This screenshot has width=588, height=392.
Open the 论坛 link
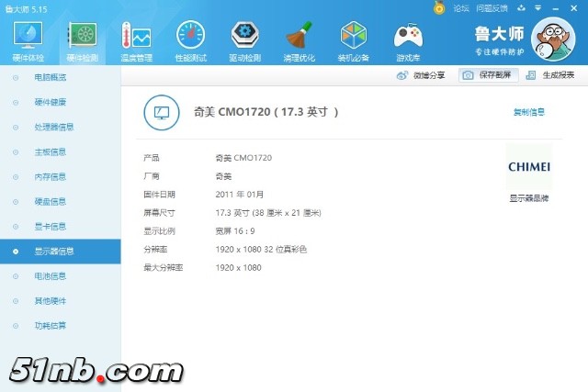(461, 8)
